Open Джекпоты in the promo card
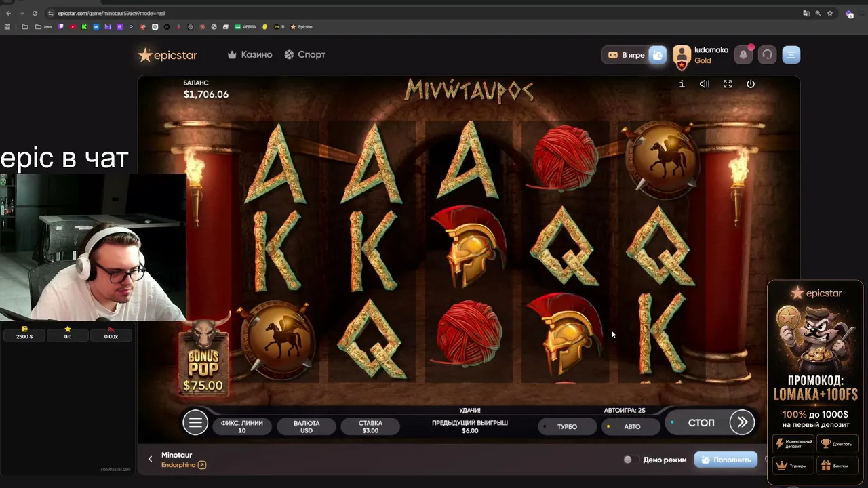The image size is (868, 488). tap(837, 443)
